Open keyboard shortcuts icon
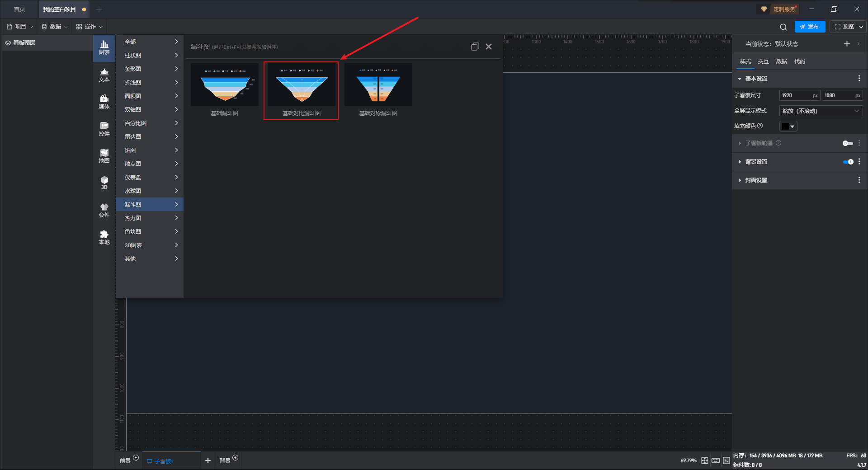The height and width of the screenshot is (470, 868). (716, 461)
